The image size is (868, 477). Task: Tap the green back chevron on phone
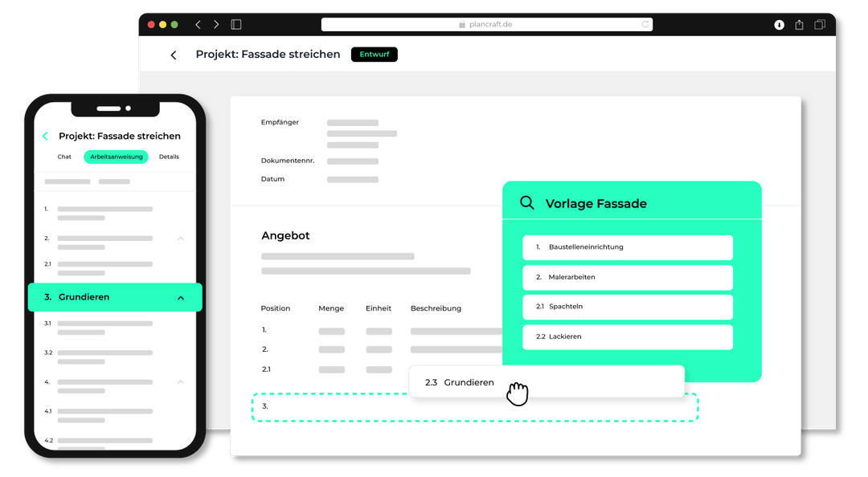46,137
